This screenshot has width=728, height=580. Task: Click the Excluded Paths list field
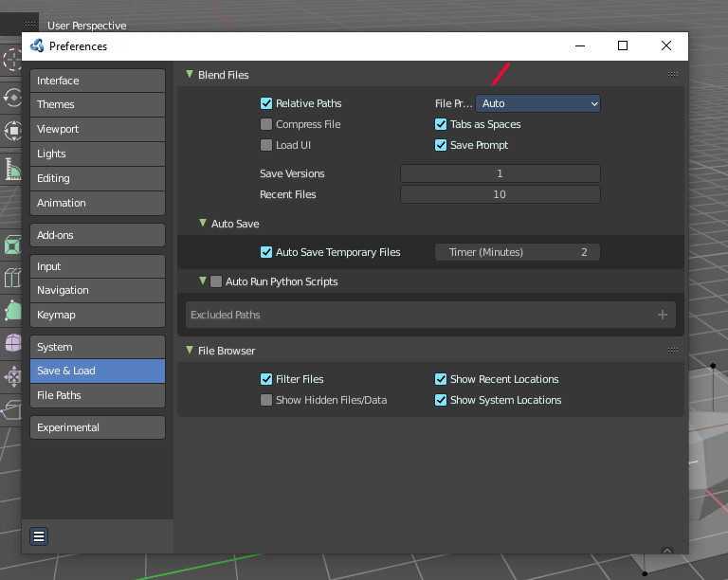pos(430,315)
